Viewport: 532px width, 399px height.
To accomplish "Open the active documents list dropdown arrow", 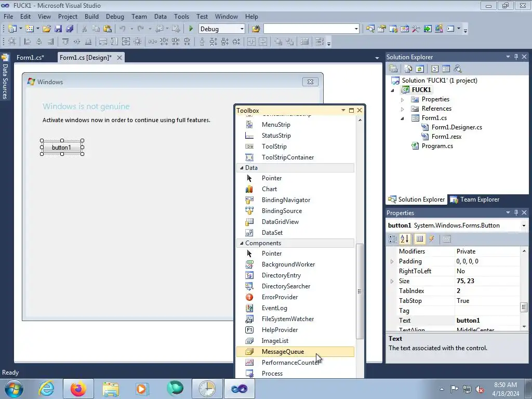I will (x=377, y=58).
